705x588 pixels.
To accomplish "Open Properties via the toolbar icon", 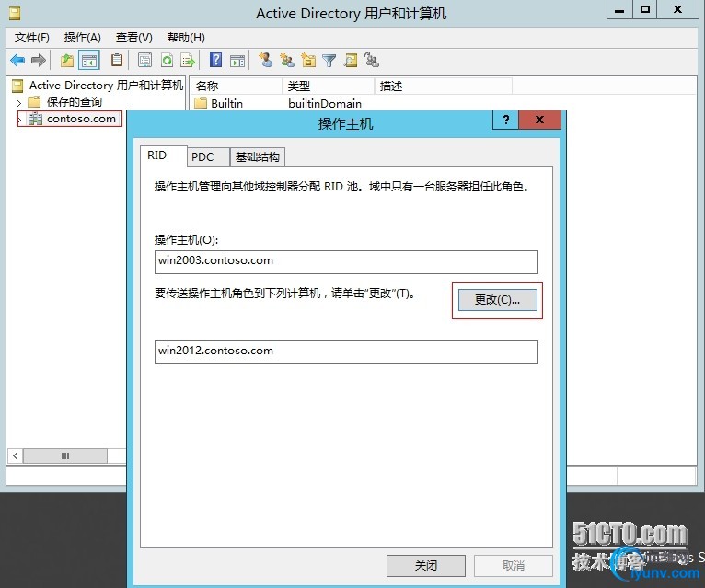I will click(x=144, y=60).
